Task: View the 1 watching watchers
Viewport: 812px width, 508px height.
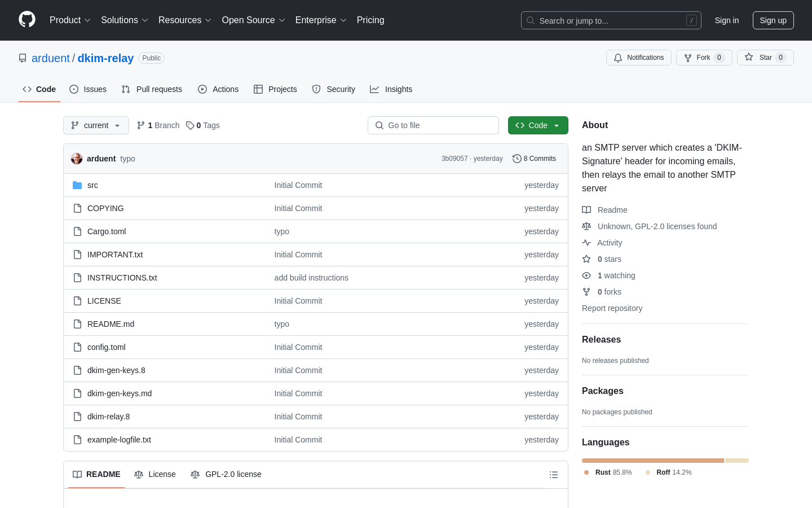Action: pos(608,275)
